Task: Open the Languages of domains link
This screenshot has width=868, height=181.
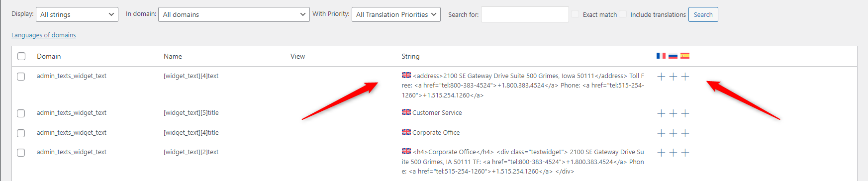Action: click(x=44, y=35)
